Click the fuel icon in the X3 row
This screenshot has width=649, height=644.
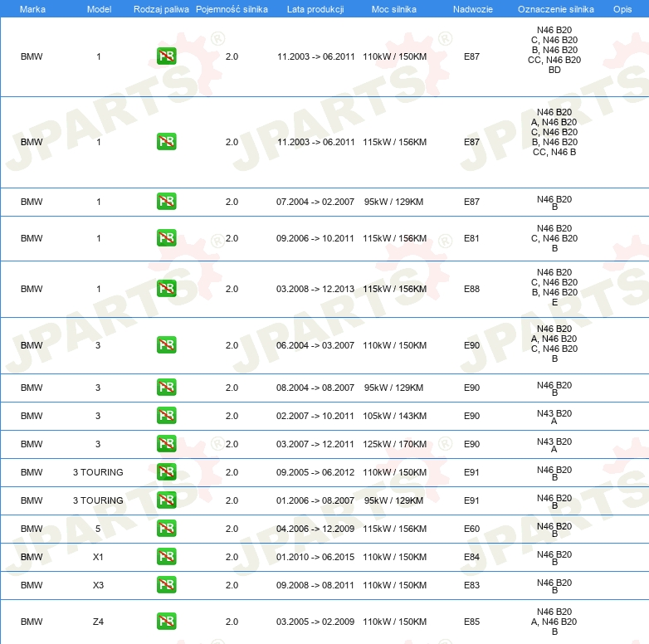(166, 584)
